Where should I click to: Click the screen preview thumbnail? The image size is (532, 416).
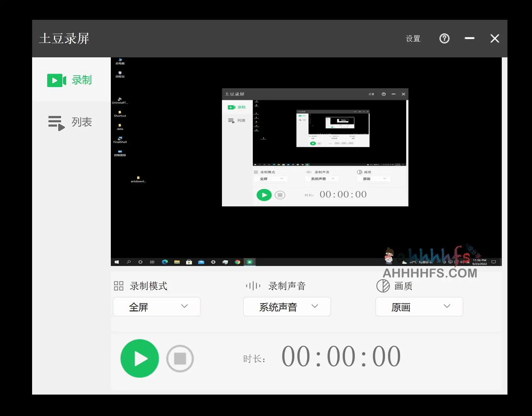307,158
